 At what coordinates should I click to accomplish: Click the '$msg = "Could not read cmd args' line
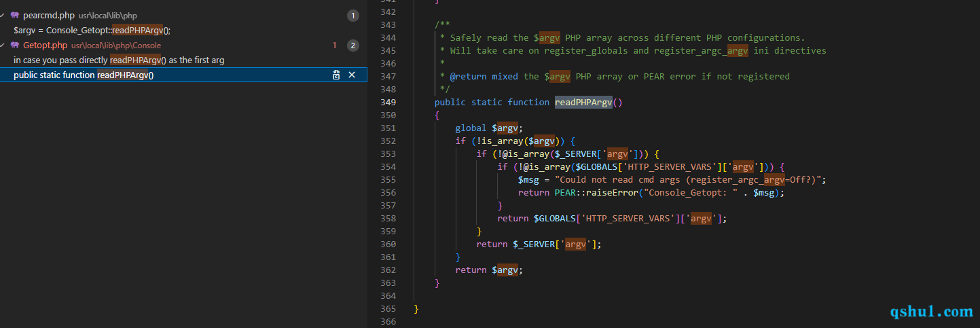[x=672, y=179]
